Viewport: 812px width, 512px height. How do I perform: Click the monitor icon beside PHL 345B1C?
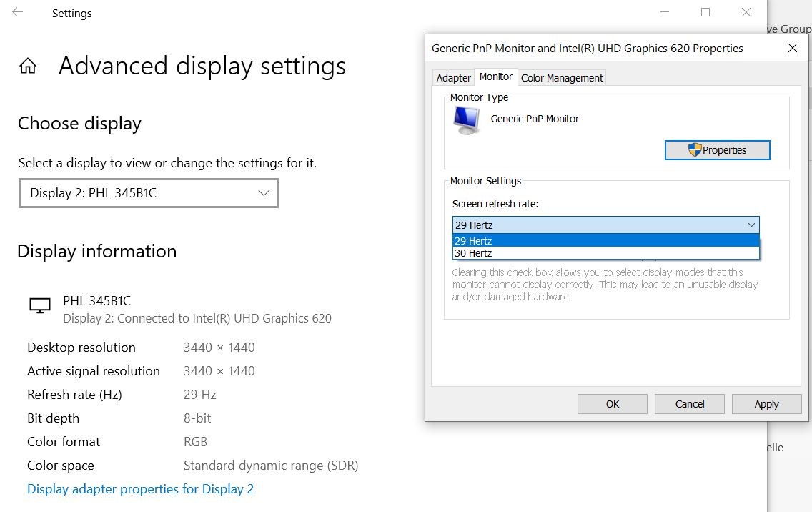tap(40, 306)
